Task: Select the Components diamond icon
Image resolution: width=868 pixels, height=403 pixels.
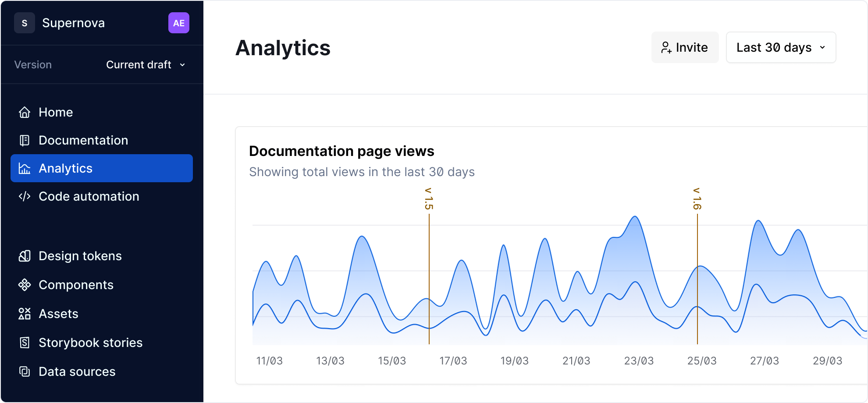Action: point(25,285)
